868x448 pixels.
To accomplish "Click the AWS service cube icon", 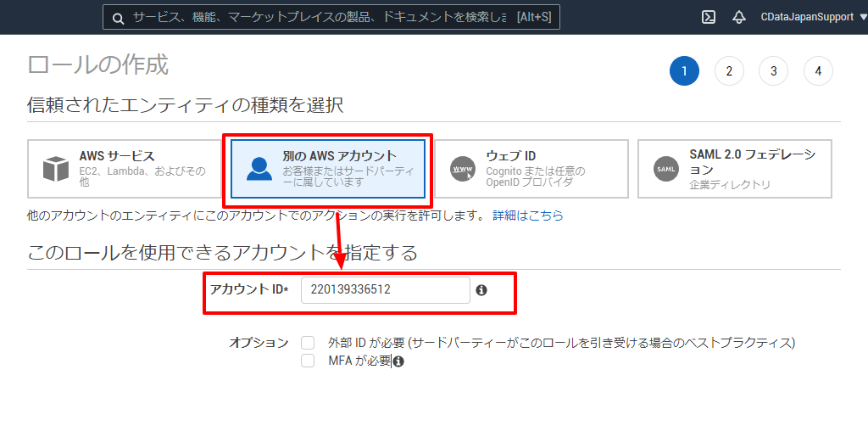I will click(56, 169).
